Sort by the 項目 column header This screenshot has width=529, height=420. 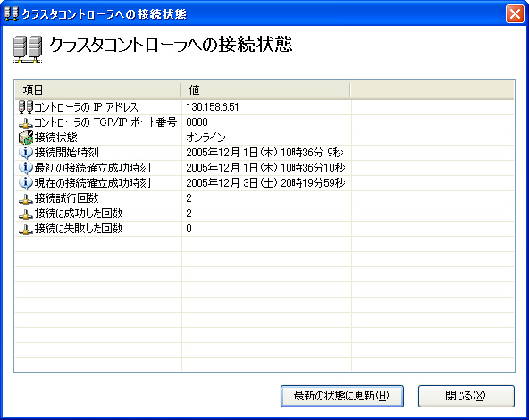(x=97, y=90)
